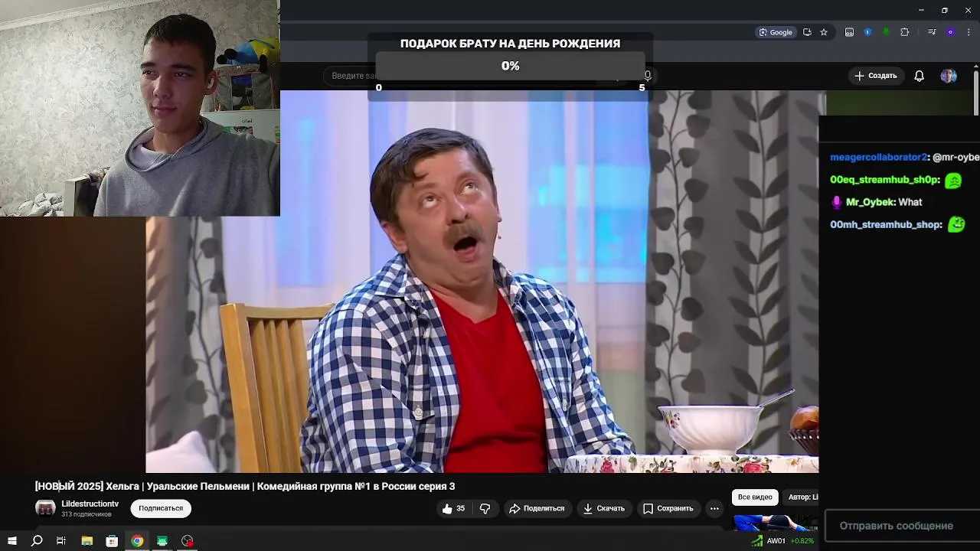Click meagercollaborator2 username in chat

tap(878, 157)
